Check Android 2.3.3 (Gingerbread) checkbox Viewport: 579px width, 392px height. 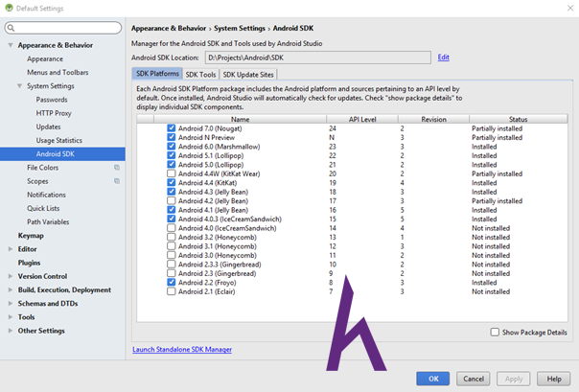(x=171, y=265)
